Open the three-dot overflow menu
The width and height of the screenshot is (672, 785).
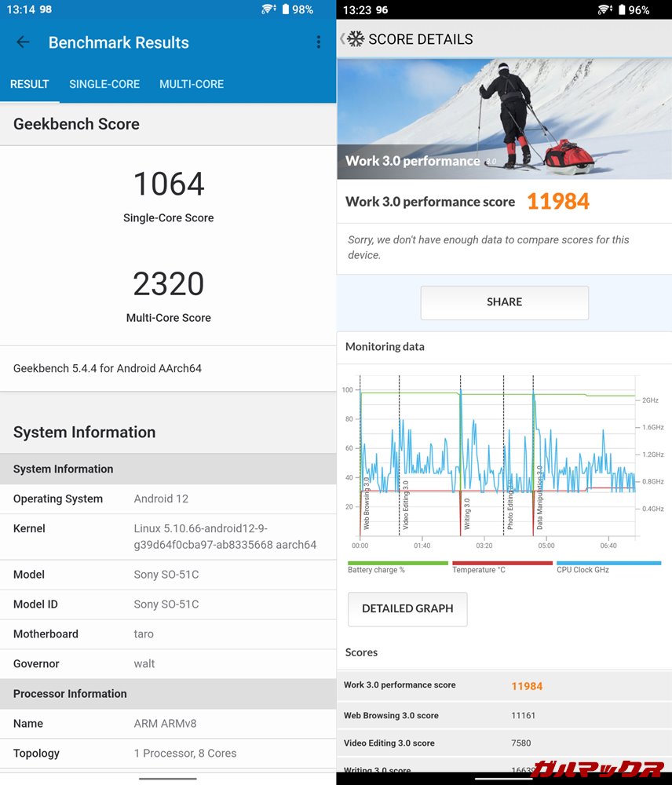point(318,42)
